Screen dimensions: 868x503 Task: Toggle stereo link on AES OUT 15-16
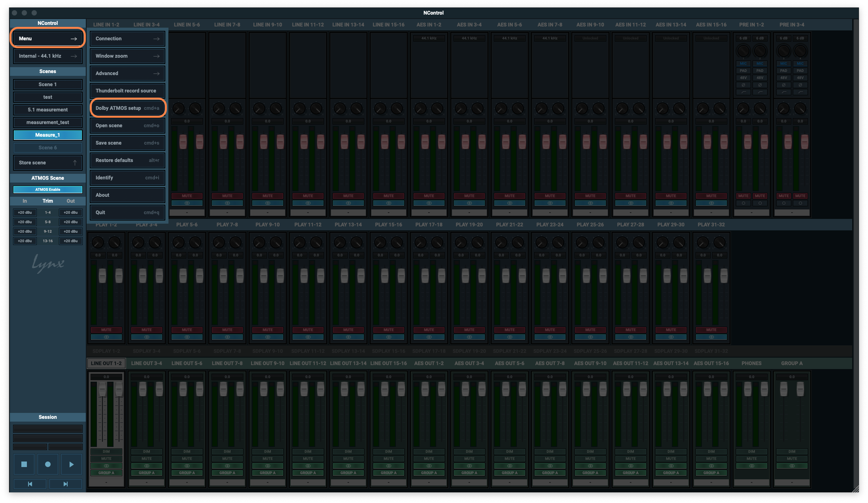point(711,466)
